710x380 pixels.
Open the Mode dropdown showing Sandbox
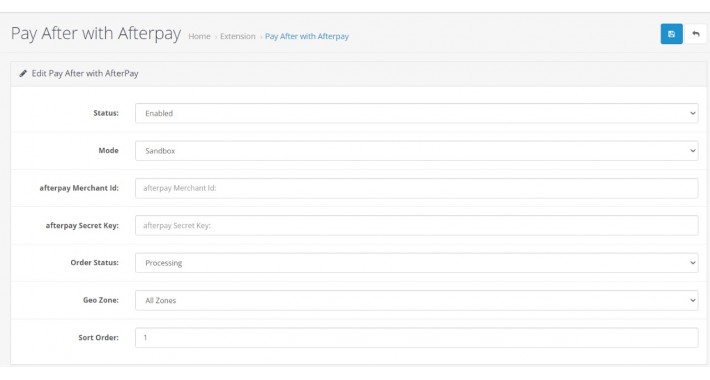[x=417, y=151]
